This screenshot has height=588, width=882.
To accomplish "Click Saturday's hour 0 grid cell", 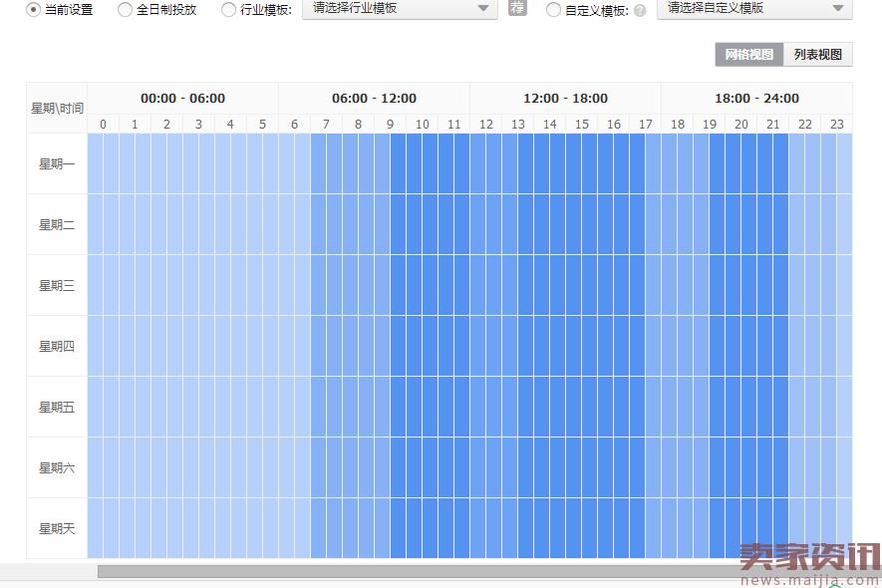I will coord(102,467).
